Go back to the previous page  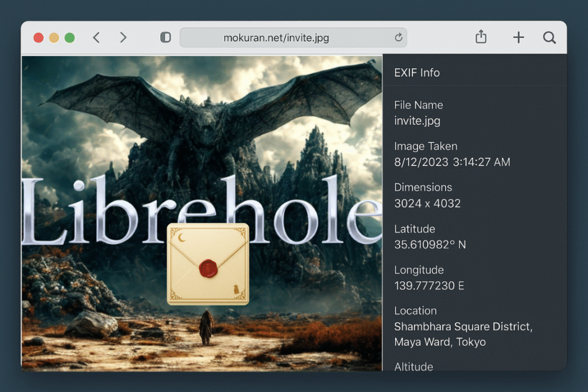pos(96,38)
